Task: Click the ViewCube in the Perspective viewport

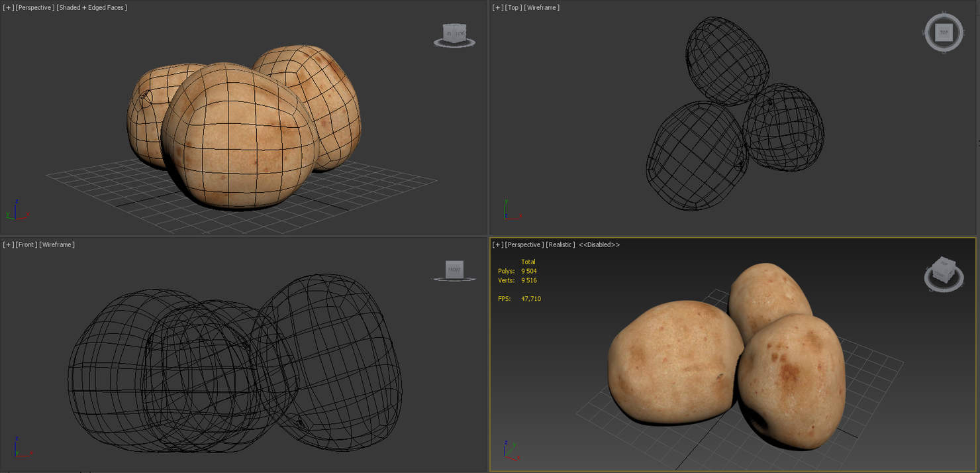Action: 454,32
